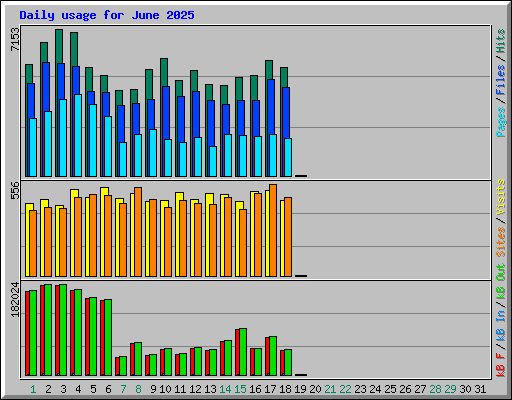Screen dimensions: 512x400
Task: Click the 7153 hits axis value
Action: [15, 39]
